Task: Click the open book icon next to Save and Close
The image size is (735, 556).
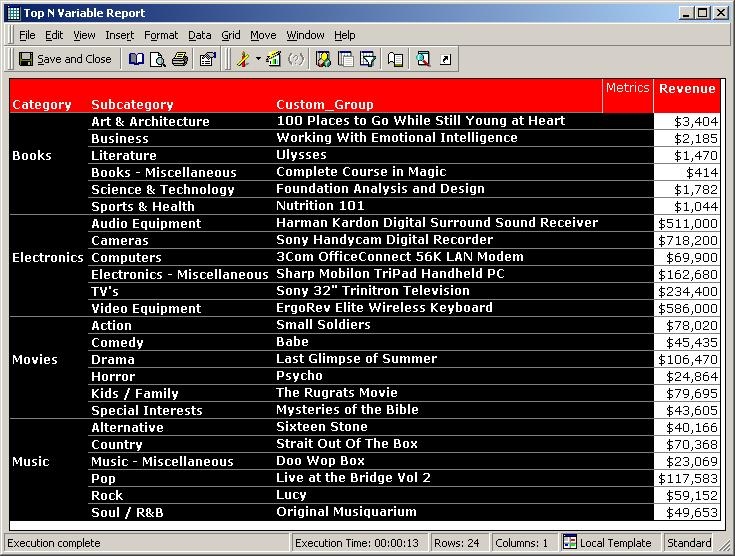Action: 137,59
